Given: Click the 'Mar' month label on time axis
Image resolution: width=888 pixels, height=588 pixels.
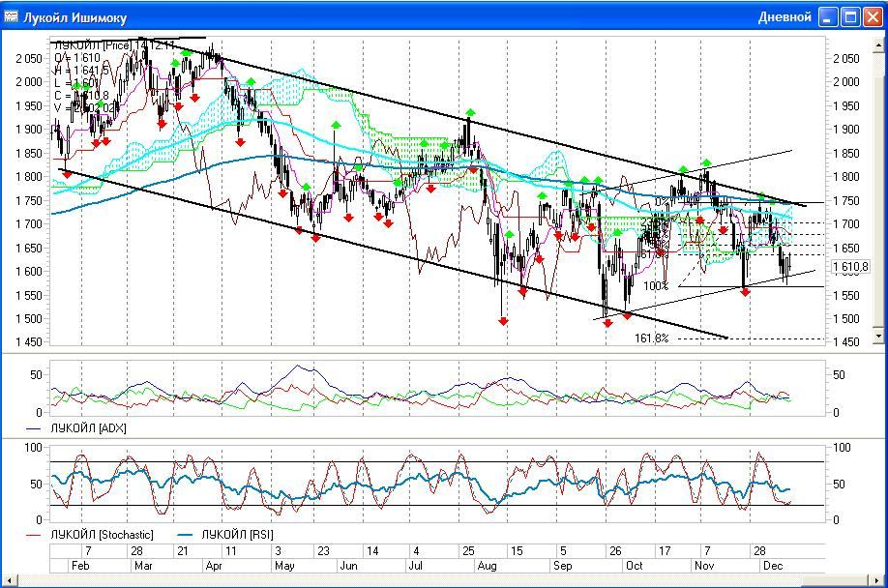Looking at the screenshot, I should coord(143,566).
